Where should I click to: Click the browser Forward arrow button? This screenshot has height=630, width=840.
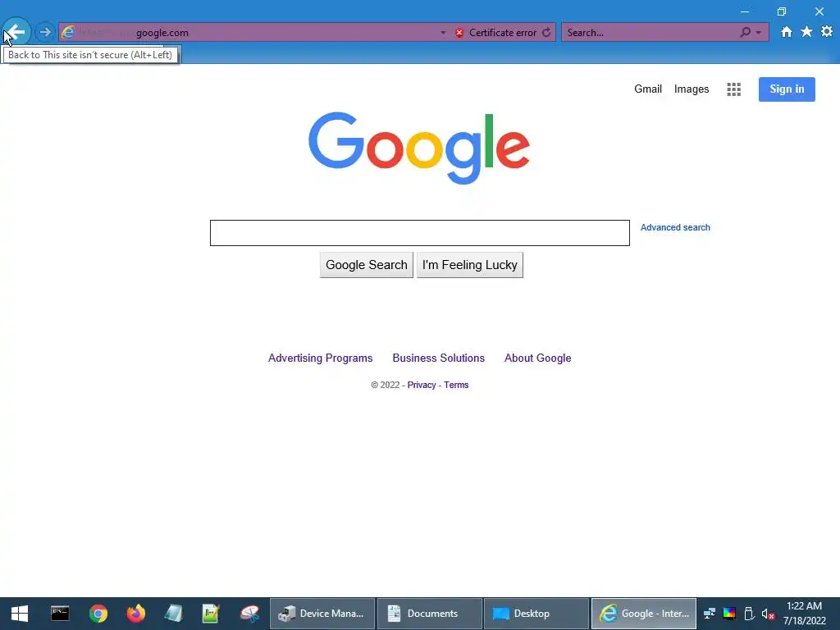coord(45,32)
